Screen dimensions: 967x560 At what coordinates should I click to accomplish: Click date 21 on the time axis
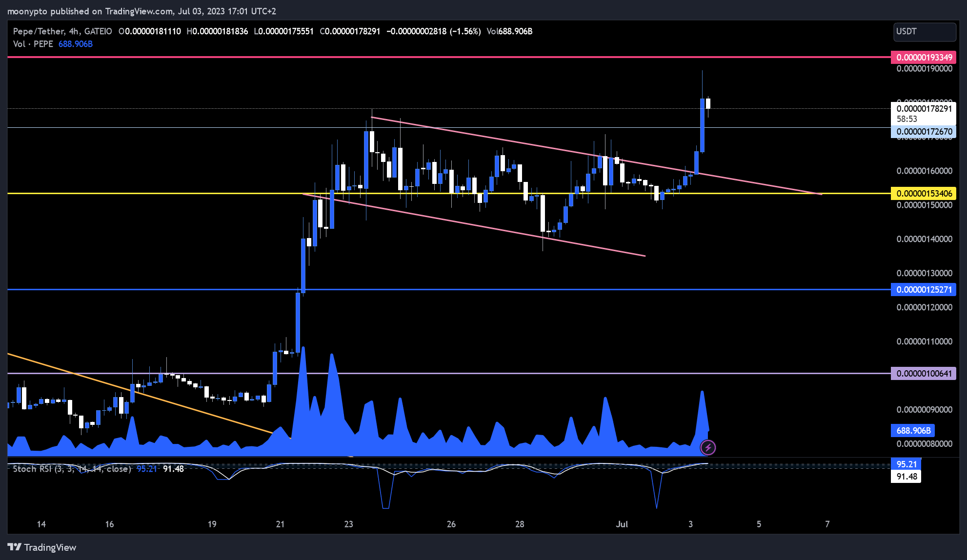tap(280, 524)
